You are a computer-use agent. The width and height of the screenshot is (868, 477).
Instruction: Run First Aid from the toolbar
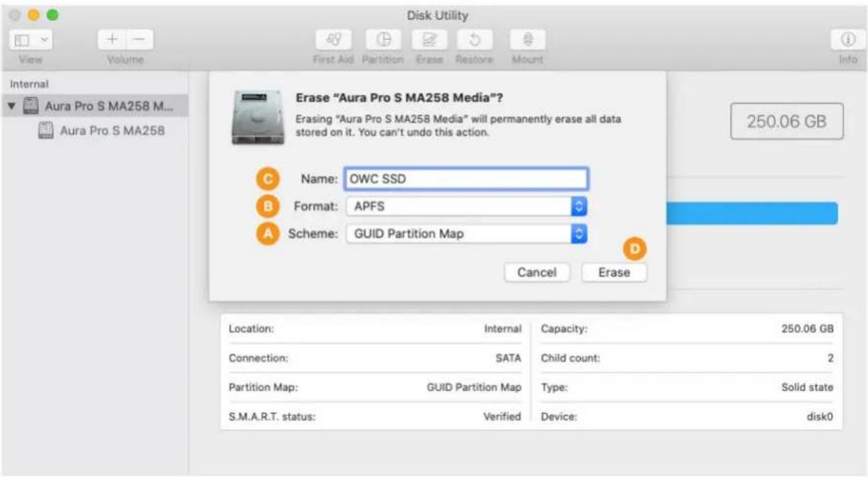point(333,40)
